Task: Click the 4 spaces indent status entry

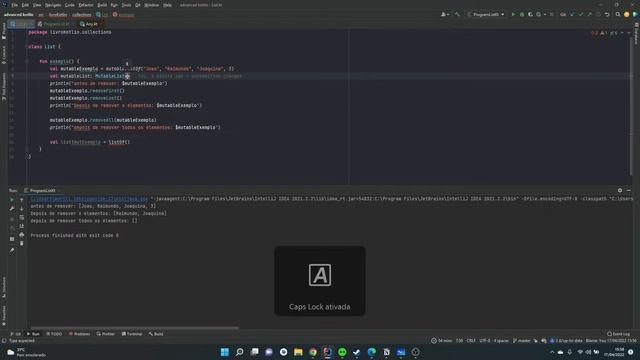Action: tap(501, 340)
